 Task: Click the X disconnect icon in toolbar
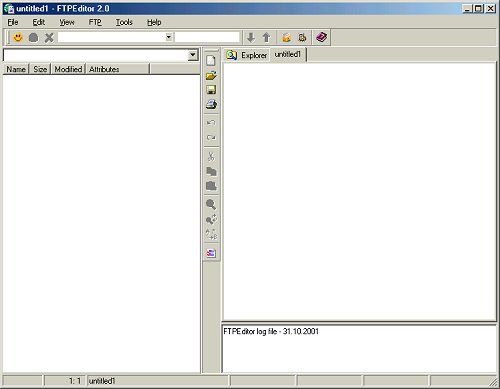[x=49, y=37]
